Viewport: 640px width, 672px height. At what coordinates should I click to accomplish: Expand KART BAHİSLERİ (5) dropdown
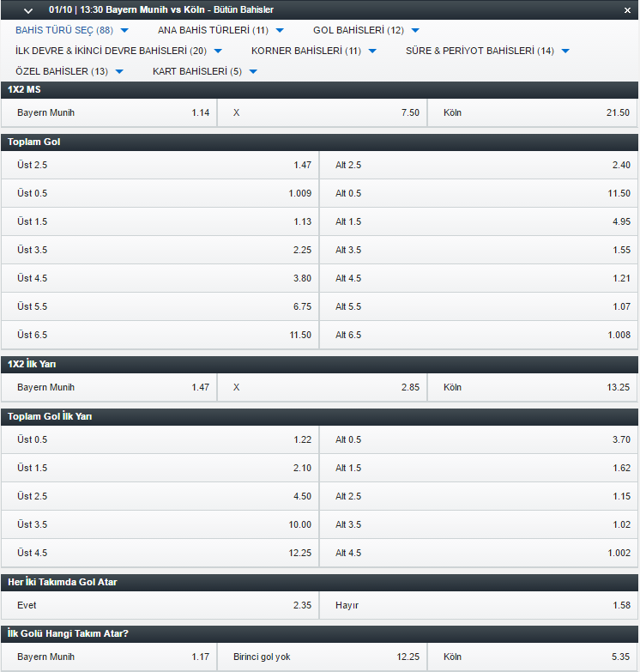click(205, 71)
